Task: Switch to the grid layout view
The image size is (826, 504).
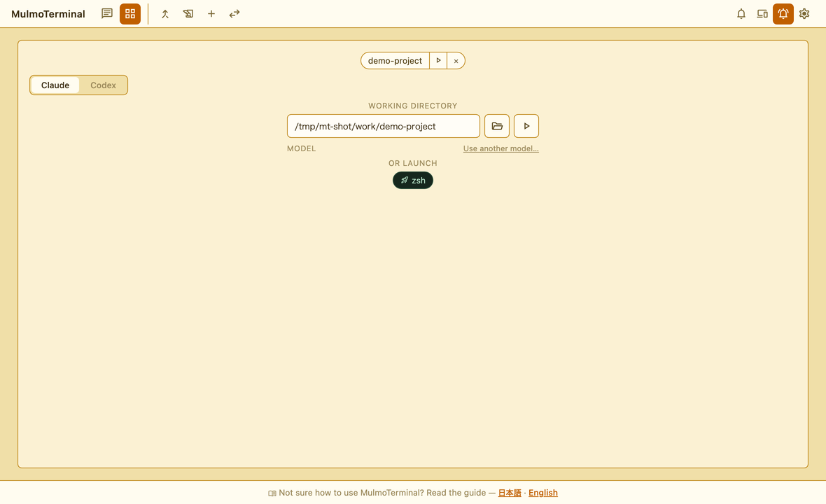Action: click(x=130, y=14)
